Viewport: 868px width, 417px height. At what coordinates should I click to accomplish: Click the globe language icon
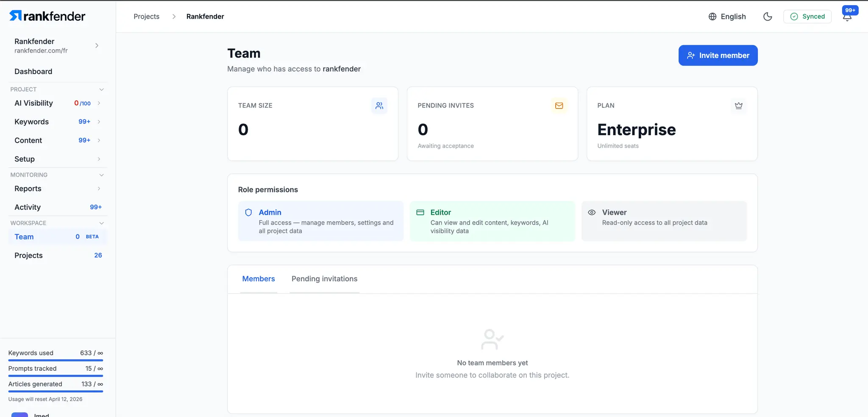coord(712,17)
